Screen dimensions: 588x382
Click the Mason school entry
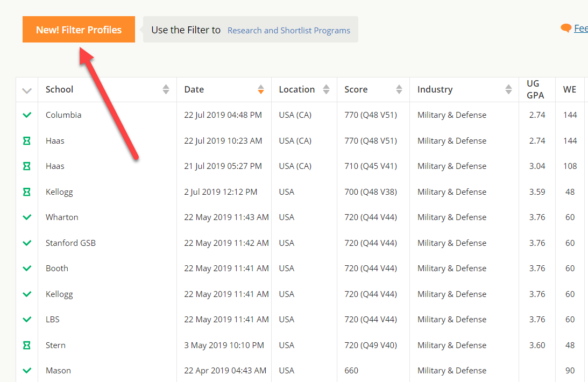coord(58,371)
